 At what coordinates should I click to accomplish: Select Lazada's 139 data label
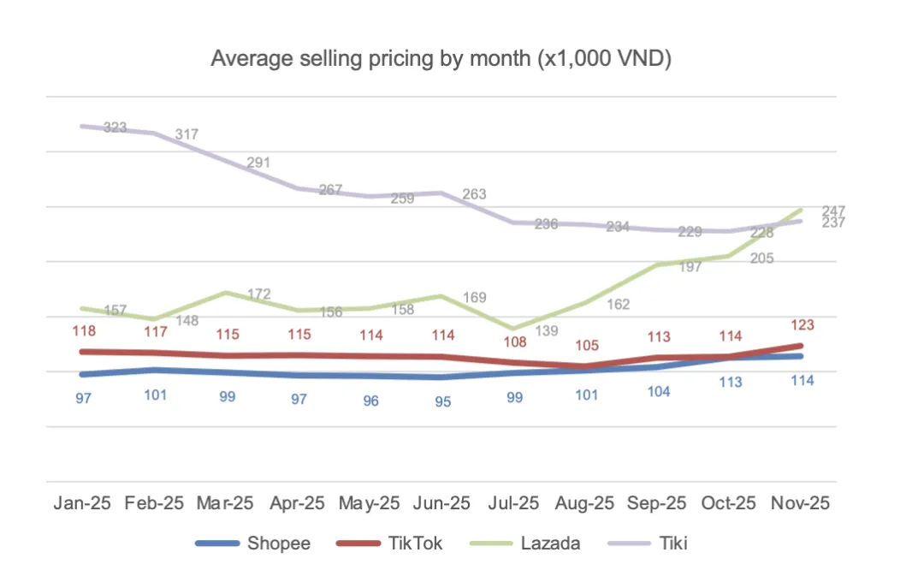point(547,330)
